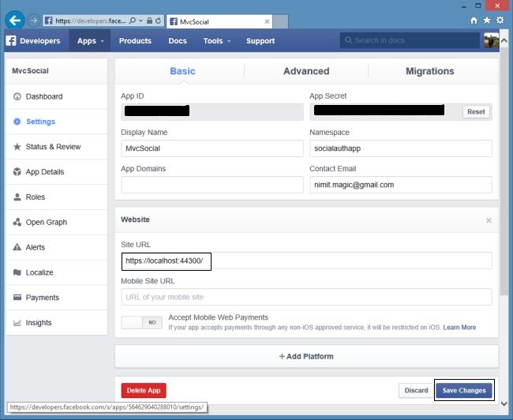Open the Payments sidebar item
The width and height of the screenshot is (513, 420).
(57, 298)
